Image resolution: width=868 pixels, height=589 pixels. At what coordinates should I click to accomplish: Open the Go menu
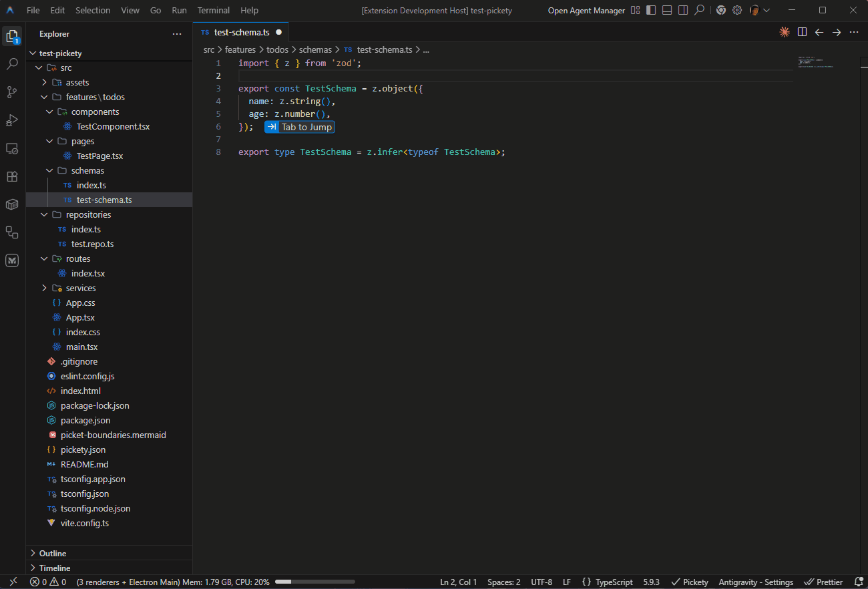pyautogui.click(x=156, y=10)
